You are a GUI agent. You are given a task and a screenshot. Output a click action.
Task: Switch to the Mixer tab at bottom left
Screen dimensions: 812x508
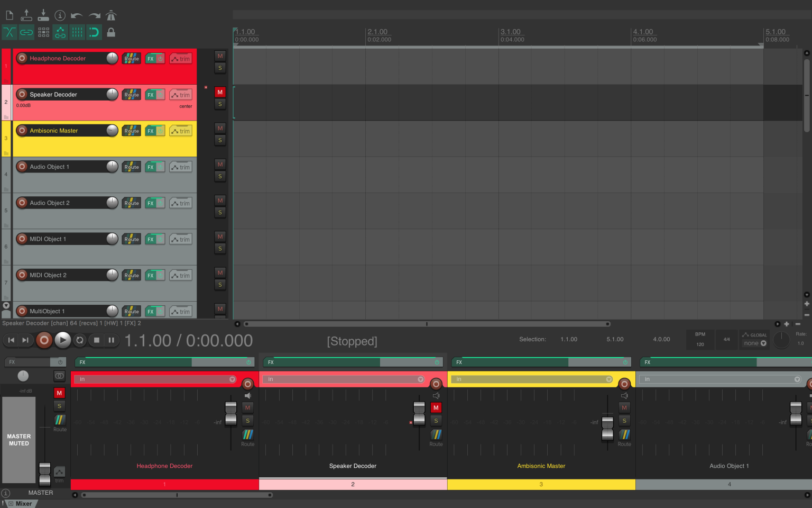[23, 503]
